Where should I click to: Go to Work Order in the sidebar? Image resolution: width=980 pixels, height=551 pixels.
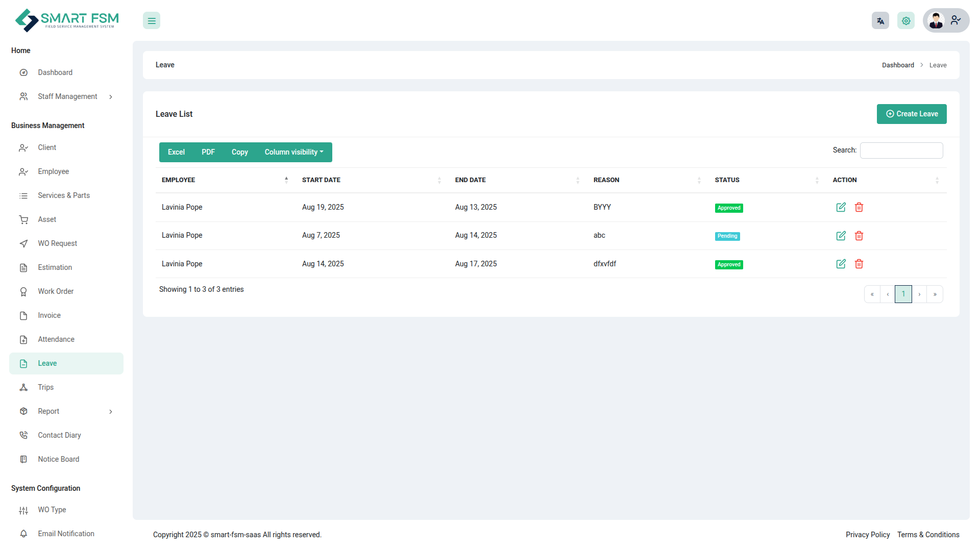coord(56,291)
